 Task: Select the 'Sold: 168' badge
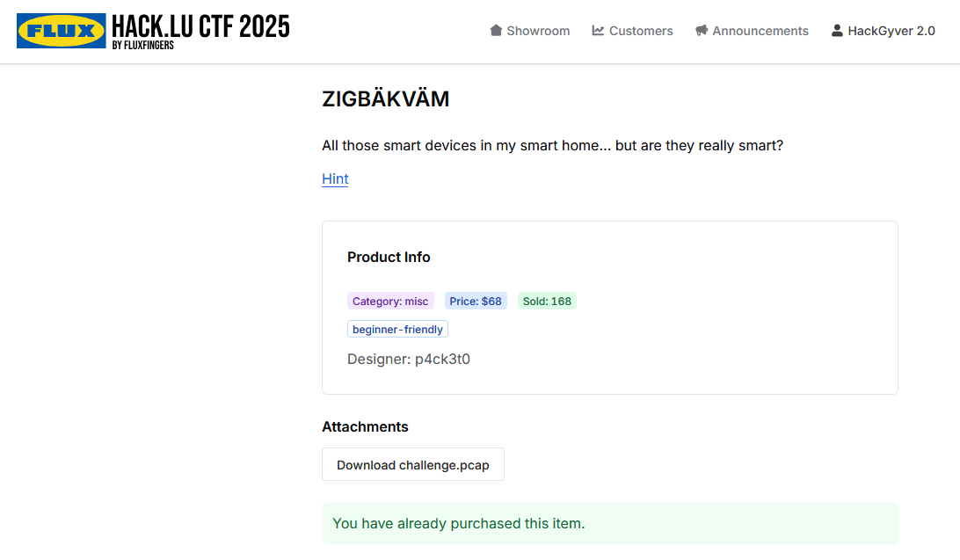click(x=547, y=301)
